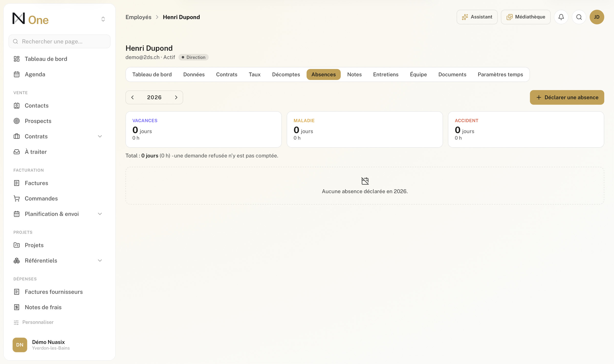
Task: Click the Commandes shopping cart icon
Action: pos(17,198)
